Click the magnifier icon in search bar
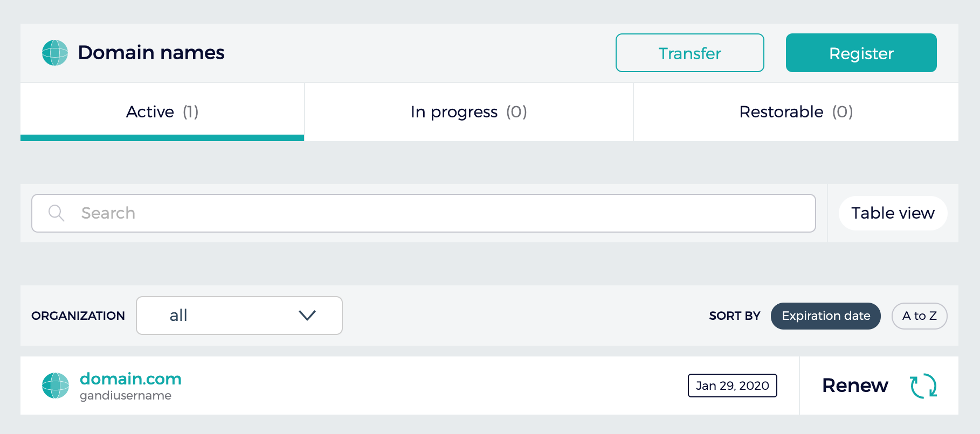 point(56,213)
